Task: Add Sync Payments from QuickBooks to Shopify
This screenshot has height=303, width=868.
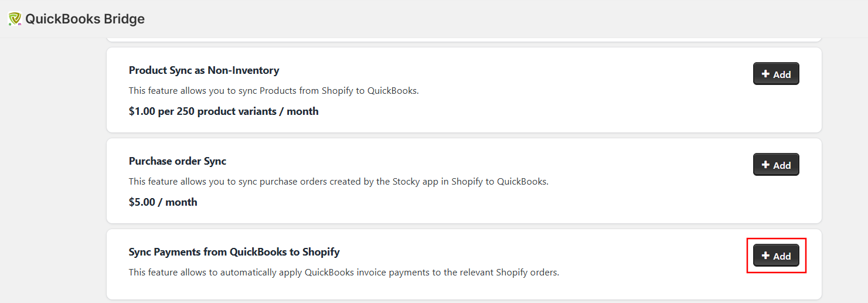Action: pos(776,256)
